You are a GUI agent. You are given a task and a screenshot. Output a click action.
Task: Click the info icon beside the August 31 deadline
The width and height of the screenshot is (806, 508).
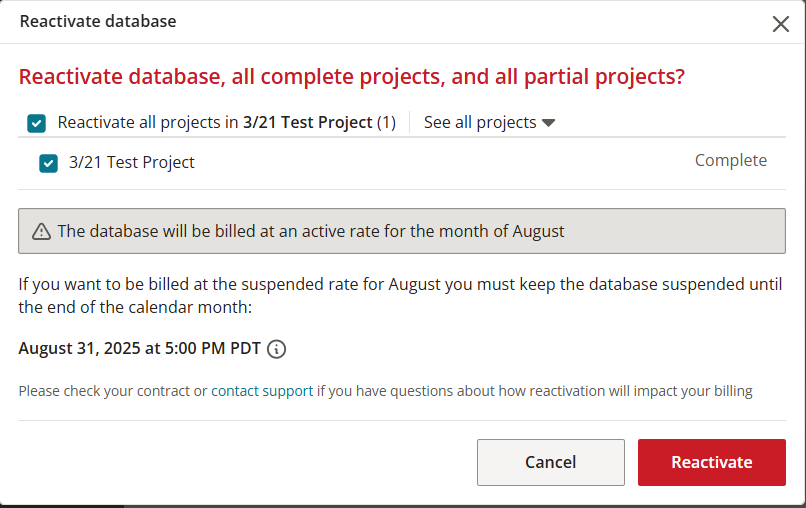(x=277, y=349)
